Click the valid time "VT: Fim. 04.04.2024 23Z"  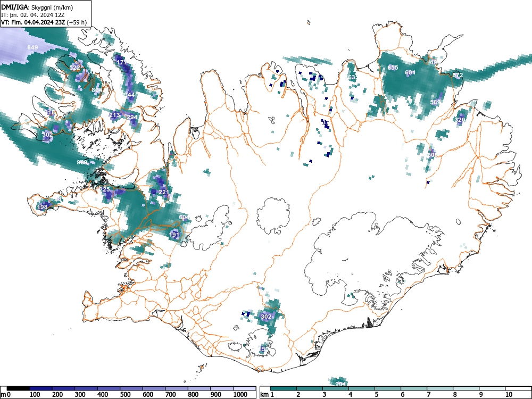[x=33, y=22]
